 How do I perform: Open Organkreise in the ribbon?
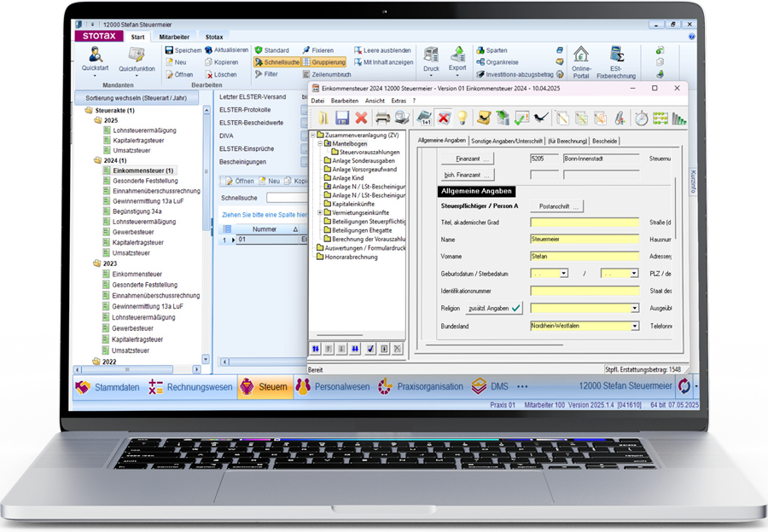[497, 62]
